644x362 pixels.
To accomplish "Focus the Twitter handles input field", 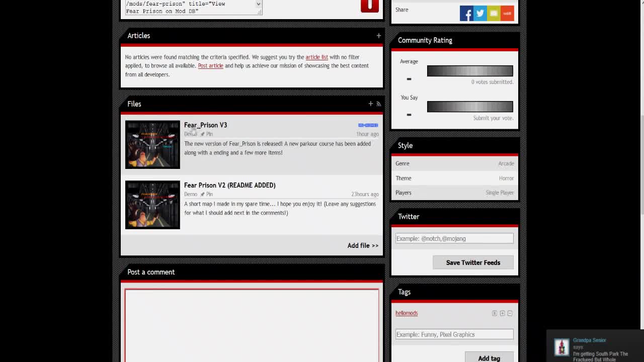I will point(454,239).
